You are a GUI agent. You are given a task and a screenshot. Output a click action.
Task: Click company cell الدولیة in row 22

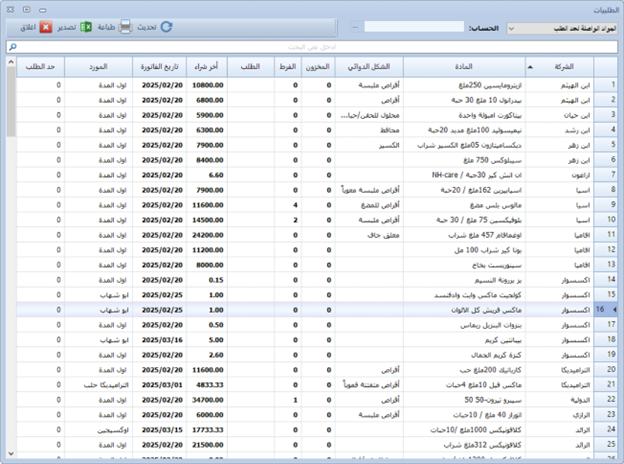[x=560, y=400]
